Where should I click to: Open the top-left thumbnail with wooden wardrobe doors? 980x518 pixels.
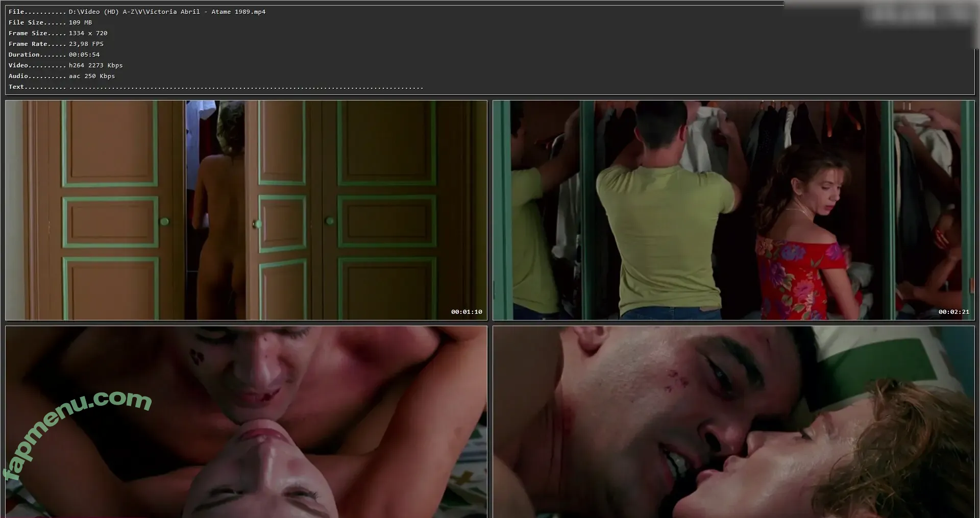[x=246, y=210]
